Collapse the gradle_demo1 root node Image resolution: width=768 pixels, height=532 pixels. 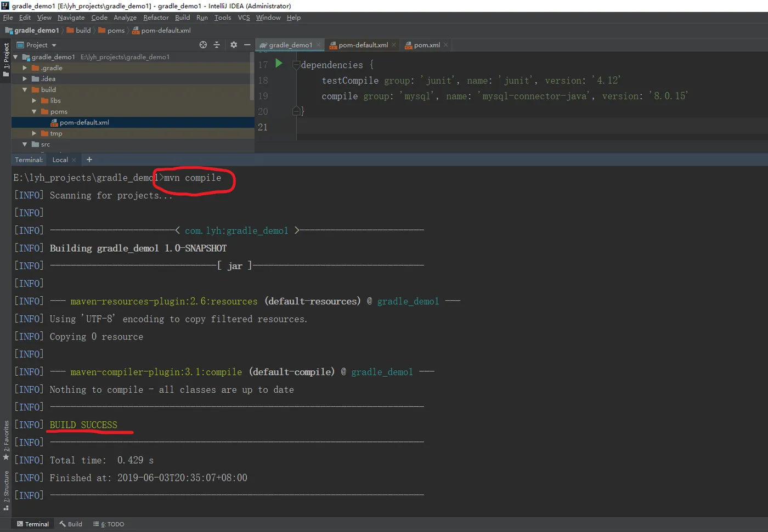[x=16, y=57]
